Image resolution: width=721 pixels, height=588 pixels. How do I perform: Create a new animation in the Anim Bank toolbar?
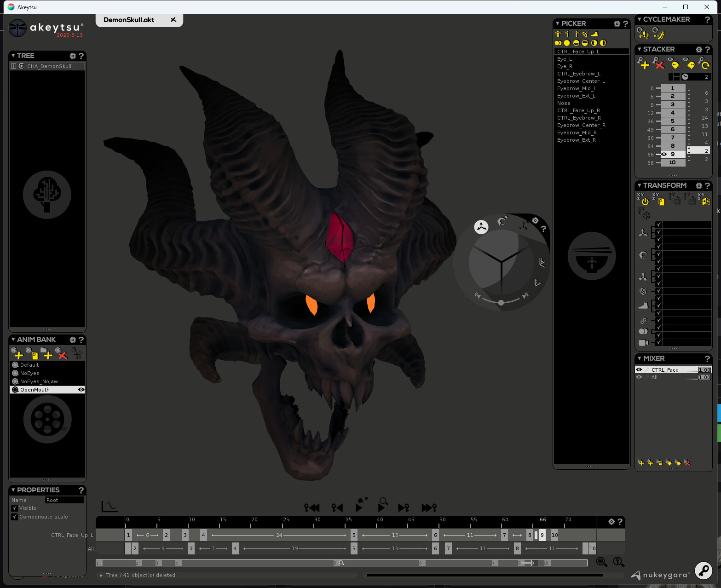click(18, 355)
